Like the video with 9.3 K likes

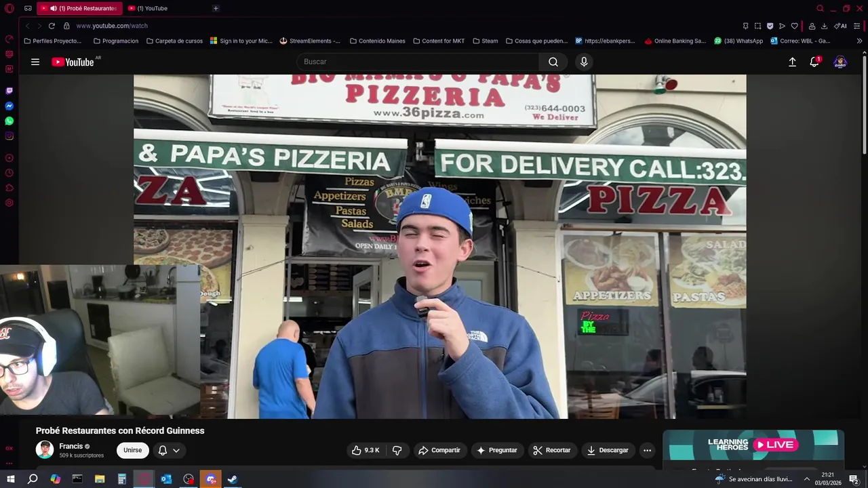[366, 450]
